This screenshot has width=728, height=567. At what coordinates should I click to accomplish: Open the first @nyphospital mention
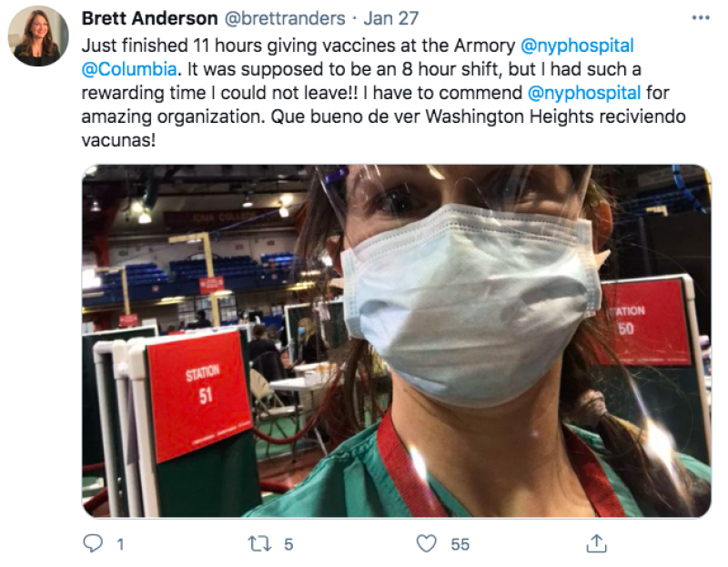(577, 46)
